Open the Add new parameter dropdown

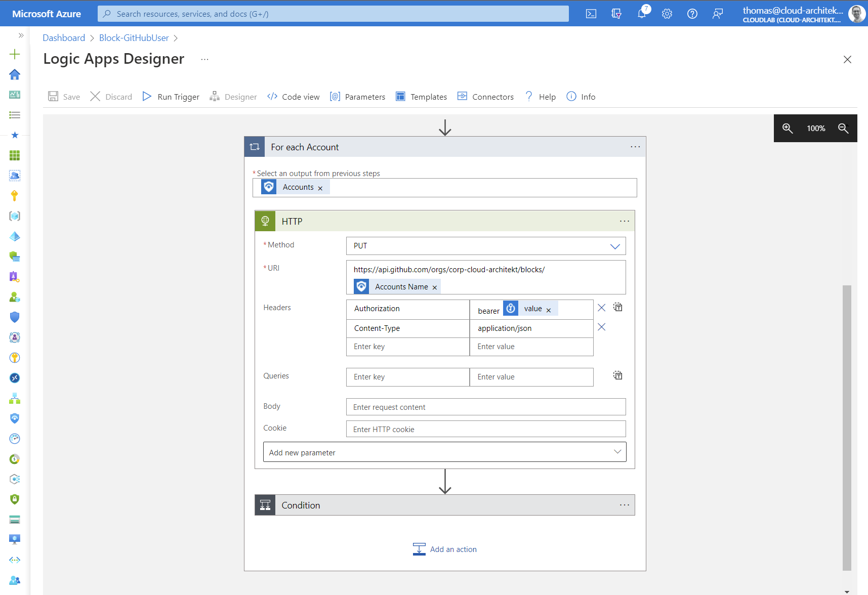[445, 452]
